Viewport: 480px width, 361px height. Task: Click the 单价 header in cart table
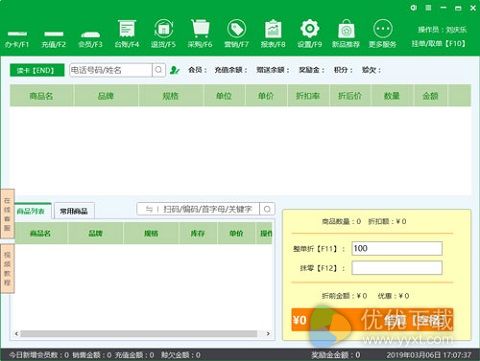tap(266, 96)
